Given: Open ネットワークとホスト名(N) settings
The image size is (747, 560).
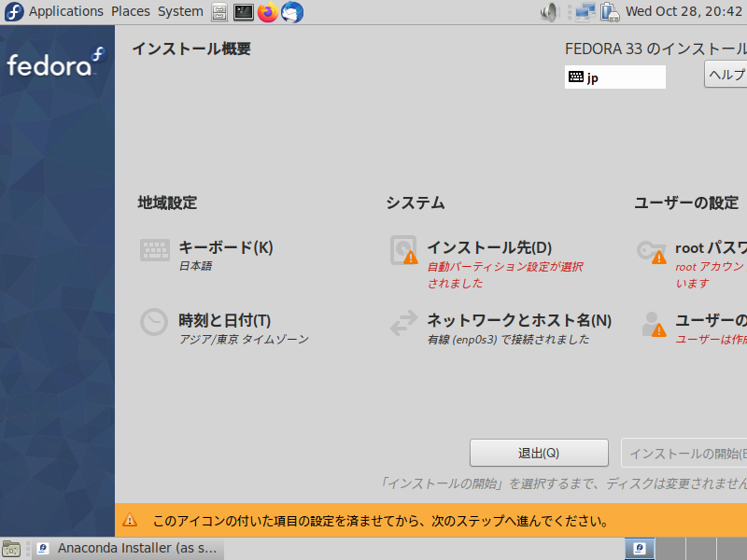Looking at the screenshot, I should 519,320.
